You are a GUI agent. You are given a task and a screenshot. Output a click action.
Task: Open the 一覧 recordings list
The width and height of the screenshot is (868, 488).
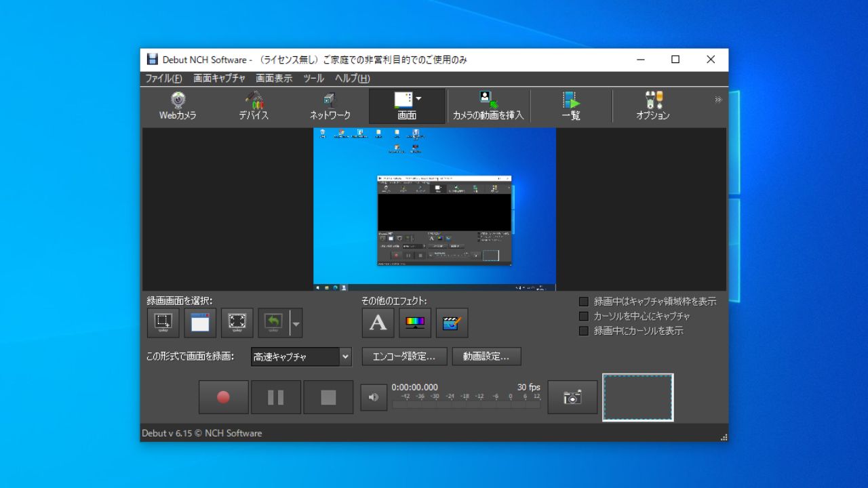571,106
